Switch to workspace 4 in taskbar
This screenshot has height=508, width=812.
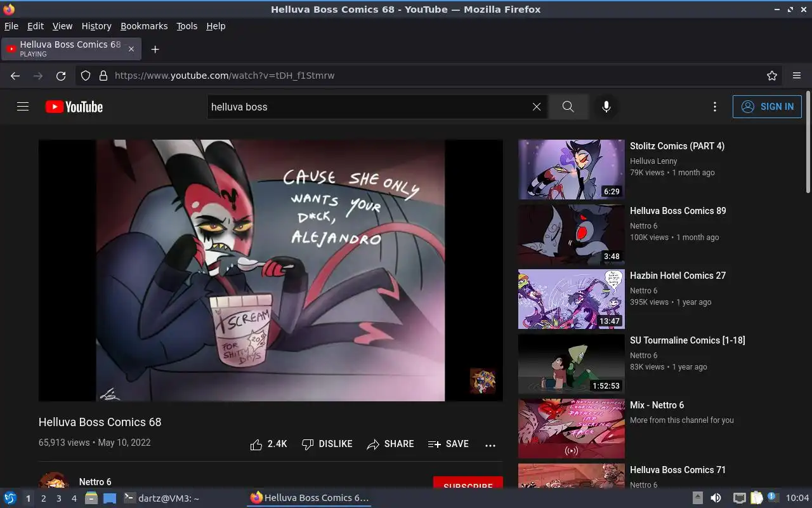(x=74, y=498)
